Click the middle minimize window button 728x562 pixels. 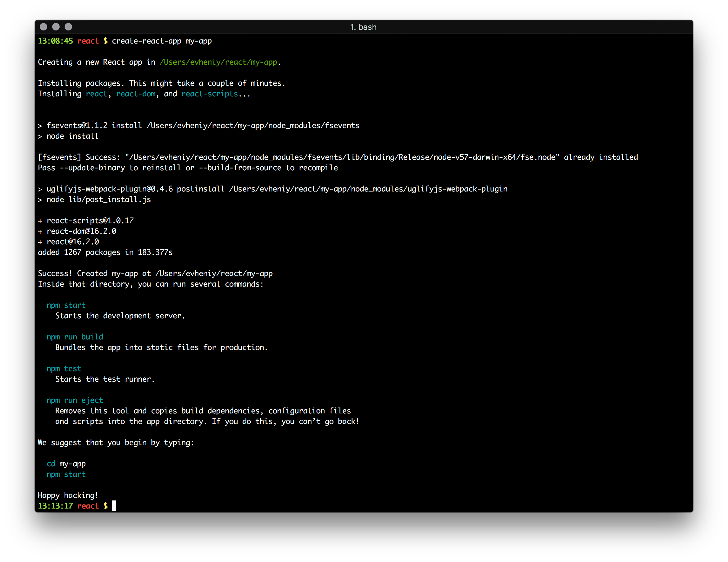pos(56,27)
